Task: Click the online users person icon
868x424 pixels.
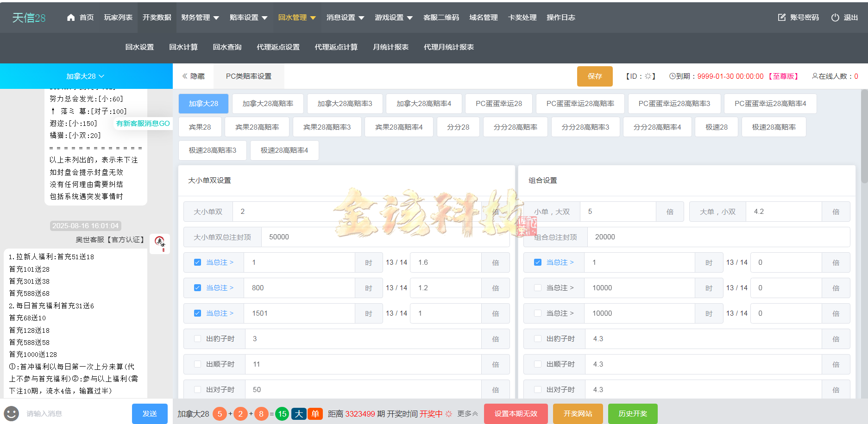Action: 815,76
